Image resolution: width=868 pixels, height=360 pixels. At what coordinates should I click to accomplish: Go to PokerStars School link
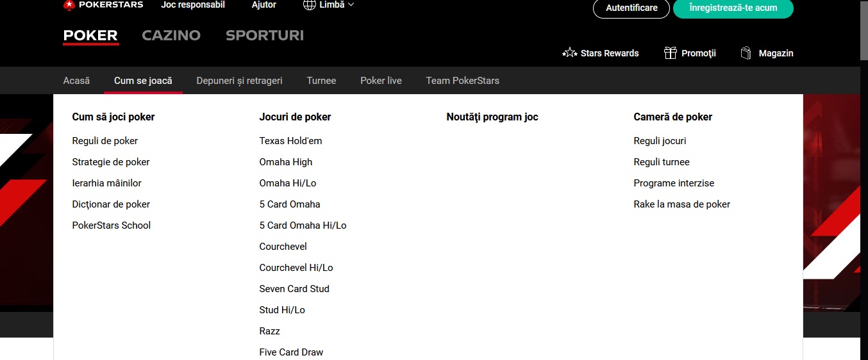(x=112, y=225)
